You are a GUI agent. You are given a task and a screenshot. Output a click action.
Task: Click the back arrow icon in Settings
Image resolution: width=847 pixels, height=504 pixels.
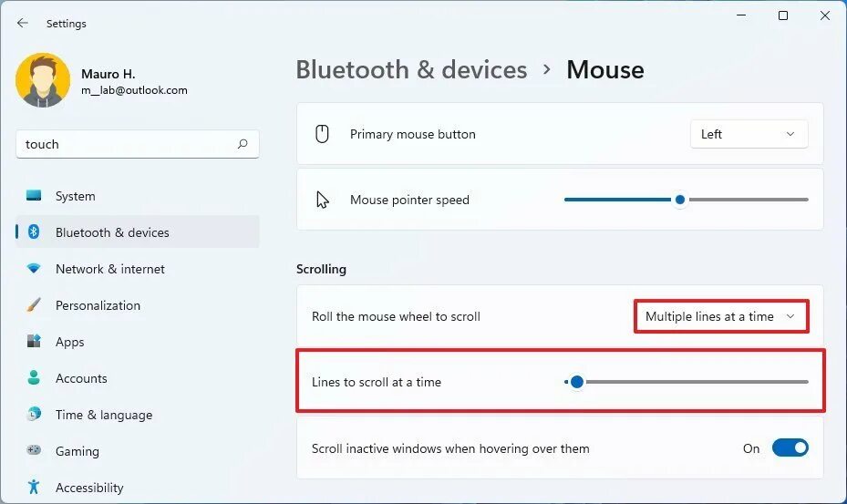(x=23, y=23)
